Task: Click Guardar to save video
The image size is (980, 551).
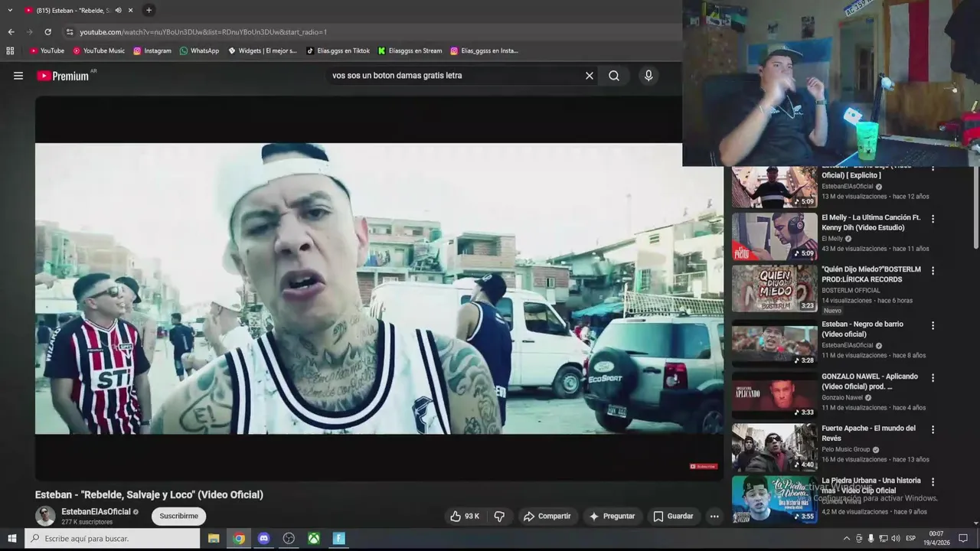Action: [x=673, y=516]
